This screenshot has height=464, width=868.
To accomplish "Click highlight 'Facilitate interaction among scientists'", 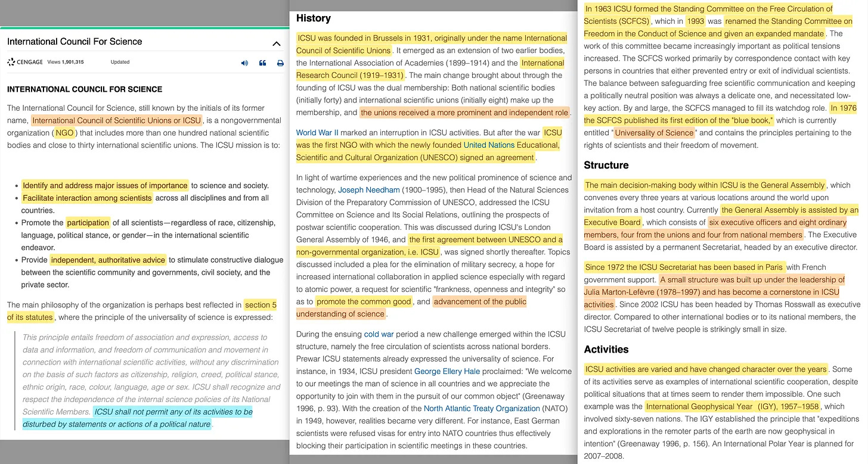I will pos(87,198).
